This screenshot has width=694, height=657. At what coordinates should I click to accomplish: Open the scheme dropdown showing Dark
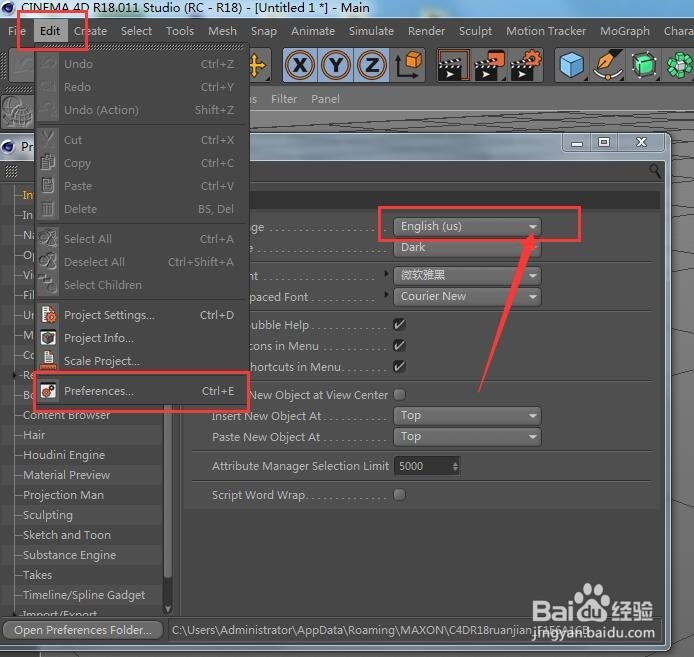point(467,247)
